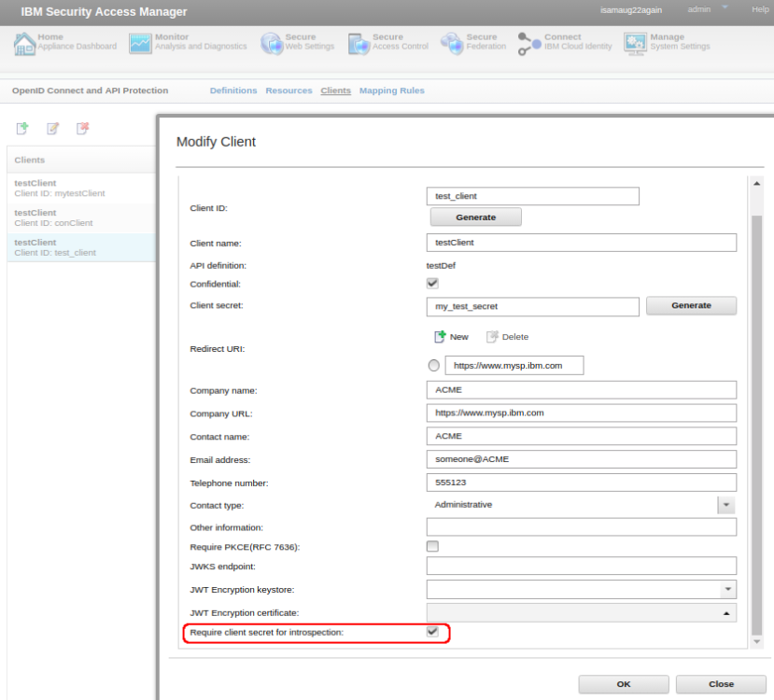Click the Other information field

pyautogui.click(x=582, y=526)
